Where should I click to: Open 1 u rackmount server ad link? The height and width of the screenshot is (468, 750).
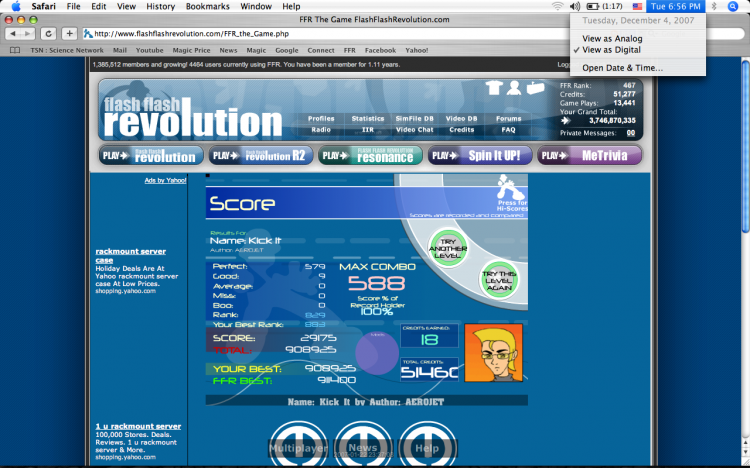coord(138,426)
